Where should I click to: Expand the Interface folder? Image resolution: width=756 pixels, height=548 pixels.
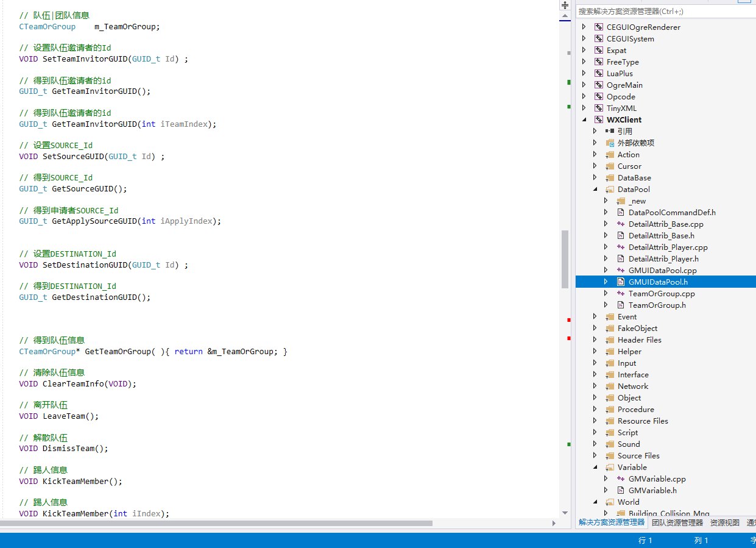click(595, 375)
